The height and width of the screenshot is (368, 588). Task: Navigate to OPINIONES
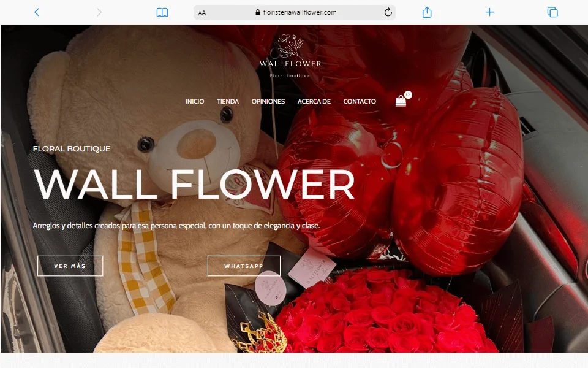coord(268,101)
